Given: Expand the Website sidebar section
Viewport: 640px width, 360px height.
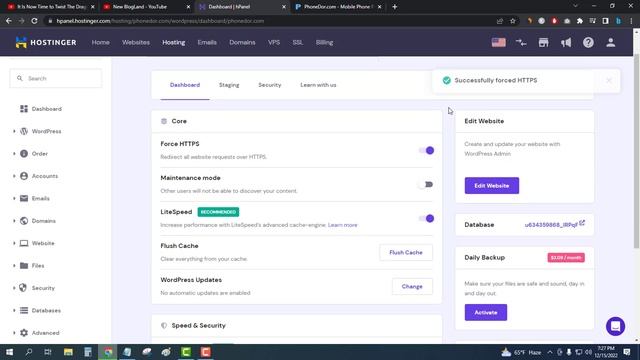Looking at the screenshot, I should tap(14, 243).
